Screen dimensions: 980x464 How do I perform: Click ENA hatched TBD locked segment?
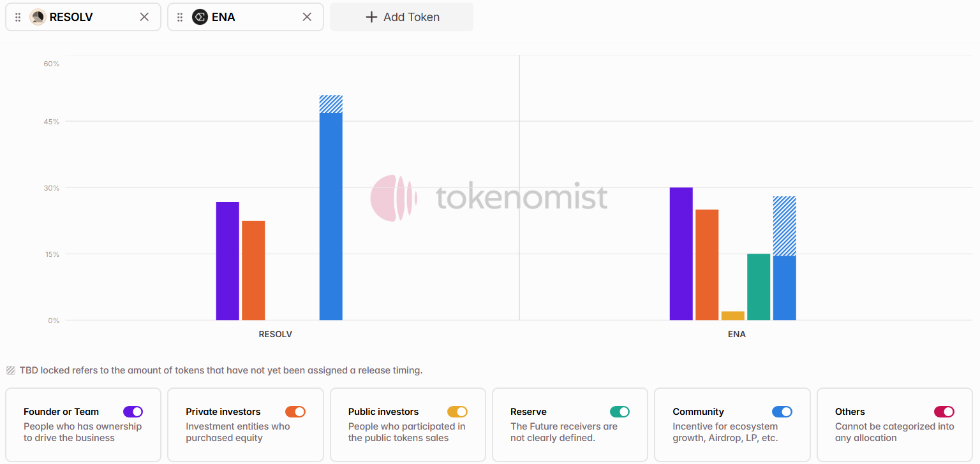click(x=785, y=226)
